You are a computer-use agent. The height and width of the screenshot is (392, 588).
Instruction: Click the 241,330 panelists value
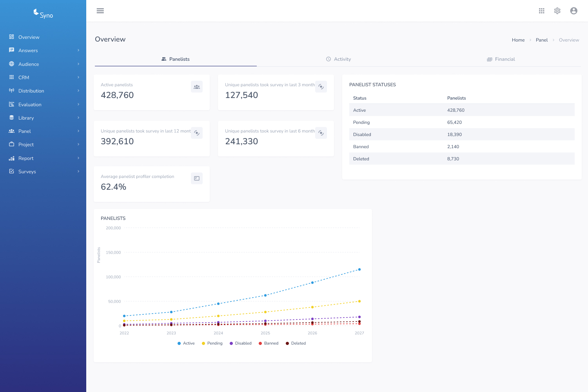click(241, 142)
